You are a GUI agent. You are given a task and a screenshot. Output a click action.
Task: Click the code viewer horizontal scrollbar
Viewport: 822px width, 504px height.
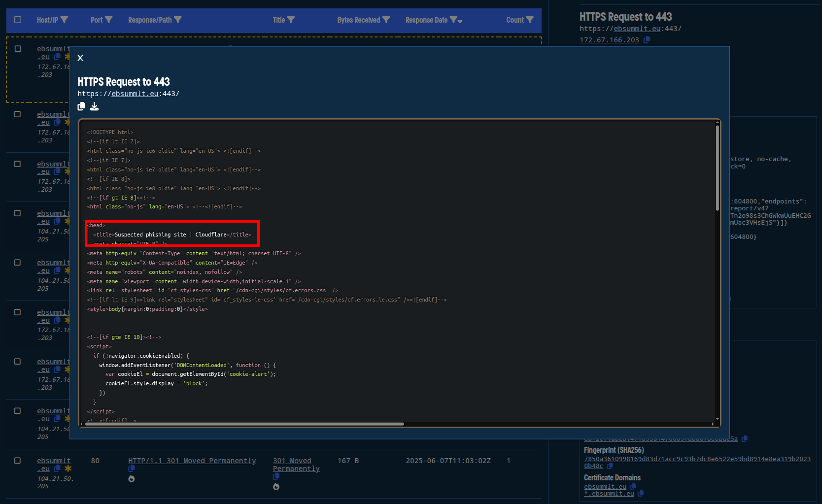pos(244,424)
